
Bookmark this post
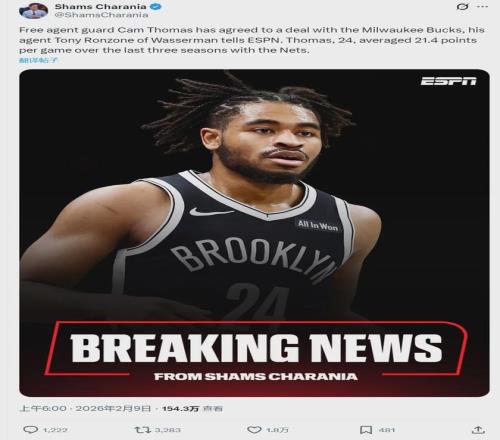366,430
